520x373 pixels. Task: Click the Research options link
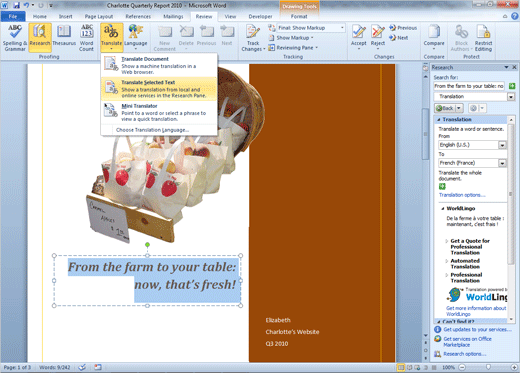tap(465, 354)
